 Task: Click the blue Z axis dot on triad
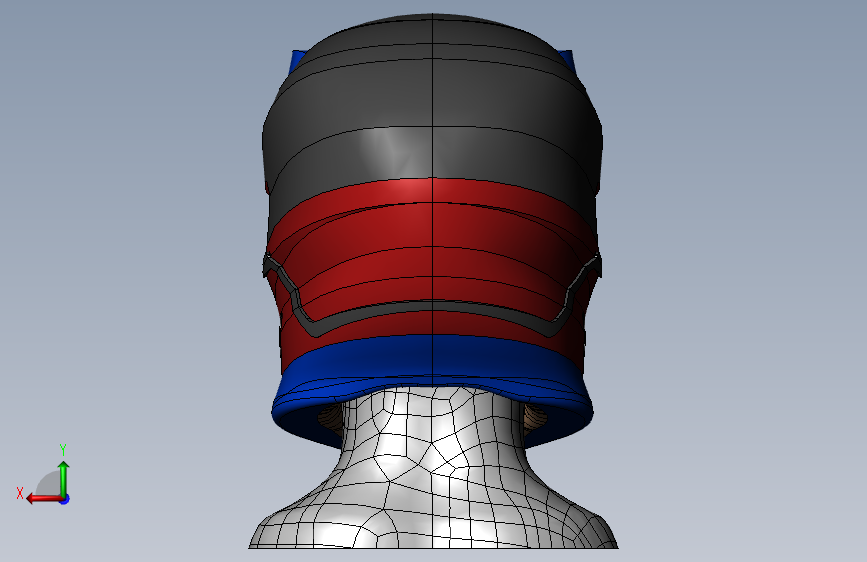coord(64,499)
